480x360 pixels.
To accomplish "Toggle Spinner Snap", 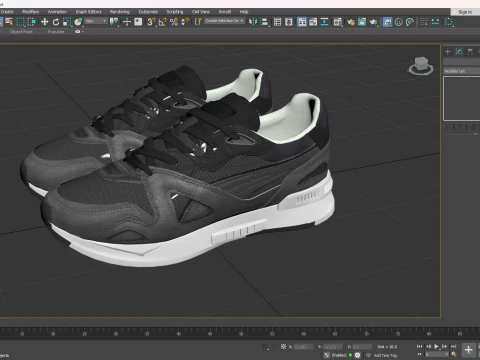I will coord(185,22).
